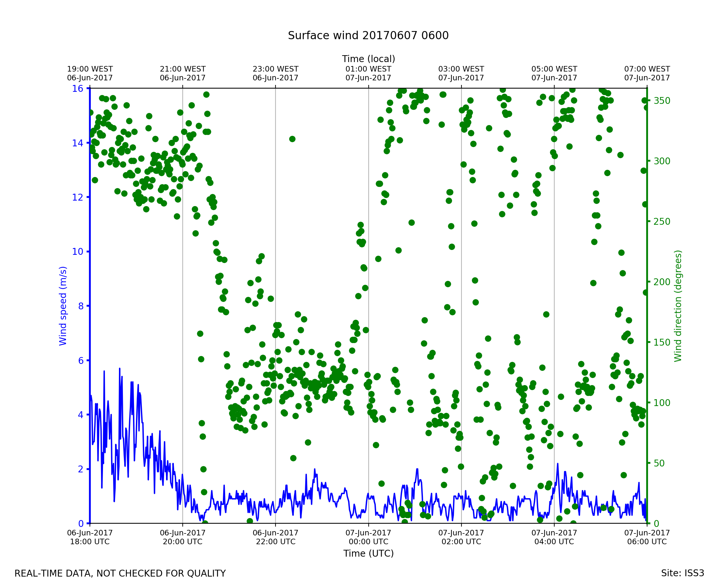This screenshot has height=588, width=719.
Task: Click the 'Time (local)' top axis label
Action: (x=368, y=59)
